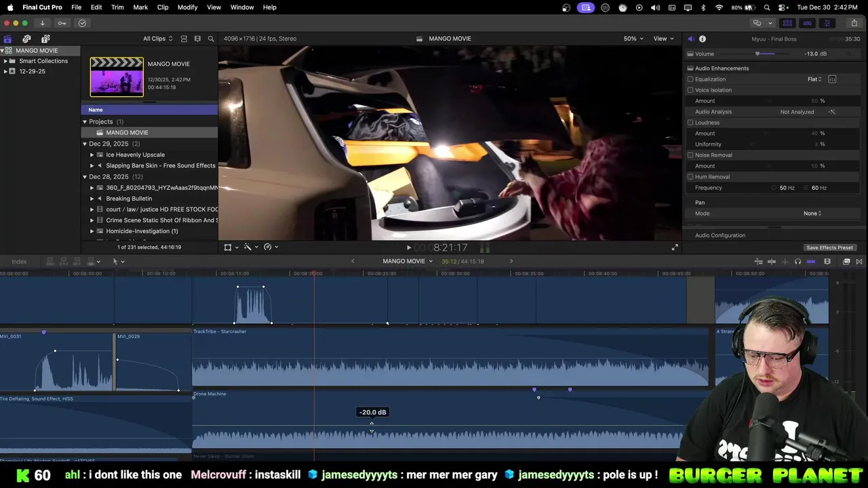Enable the Equalization checkbox
The image size is (868, 488).
[690, 79]
